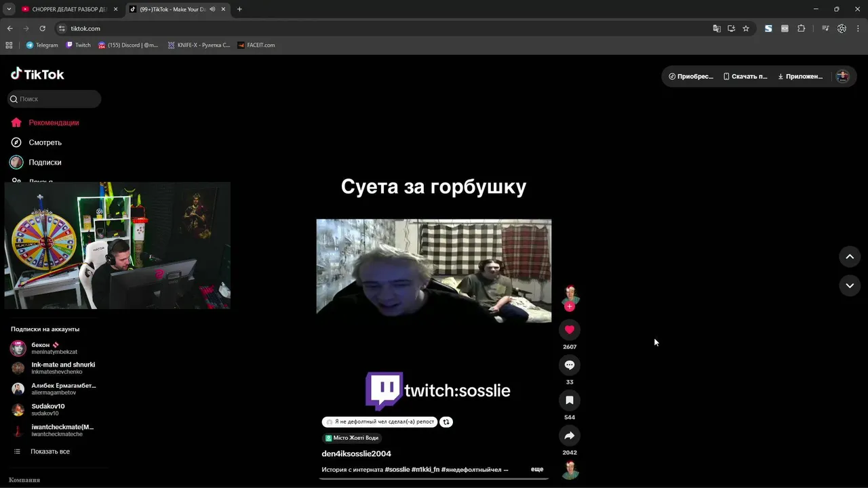The image size is (868, 488).
Task: Open the TikTok profile avatar in the top right
Action: point(843,77)
